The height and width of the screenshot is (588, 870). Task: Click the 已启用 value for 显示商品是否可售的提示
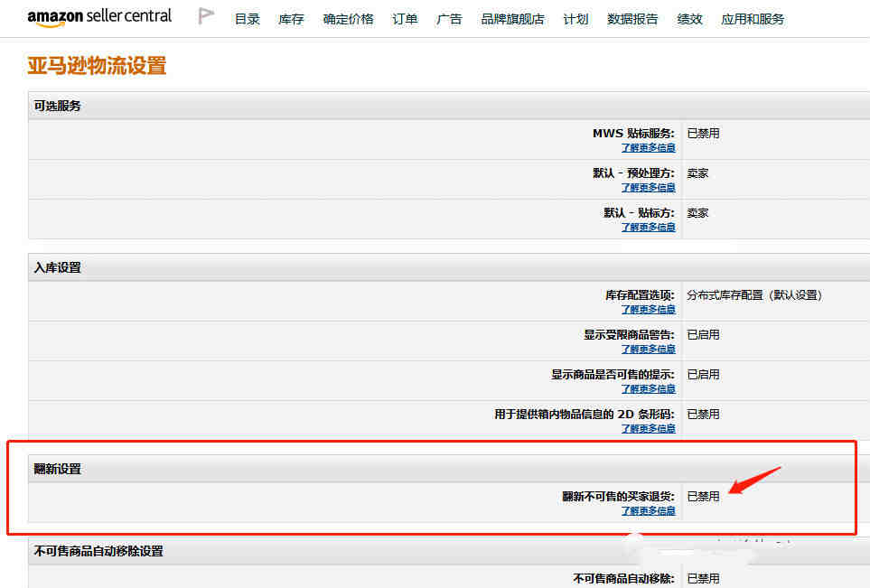pyautogui.click(x=703, y=375)
